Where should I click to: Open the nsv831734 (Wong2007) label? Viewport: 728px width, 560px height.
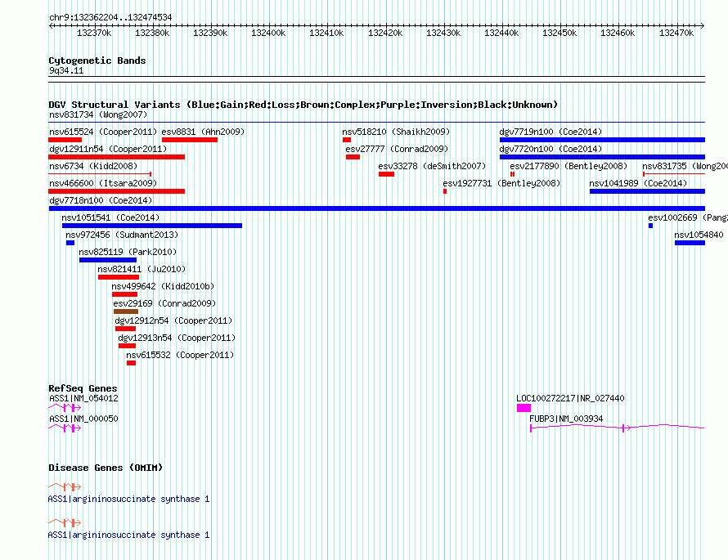[98, 114]
